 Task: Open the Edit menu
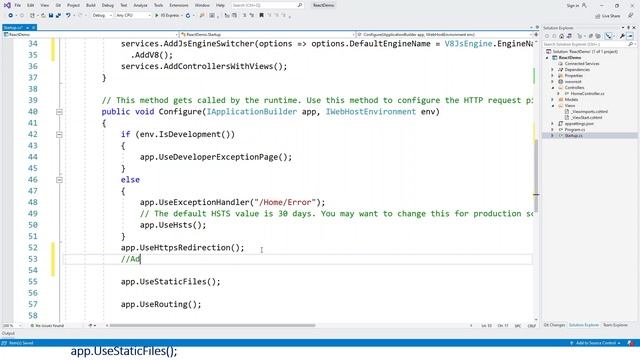pyautogui.click(x=31, y=5)
